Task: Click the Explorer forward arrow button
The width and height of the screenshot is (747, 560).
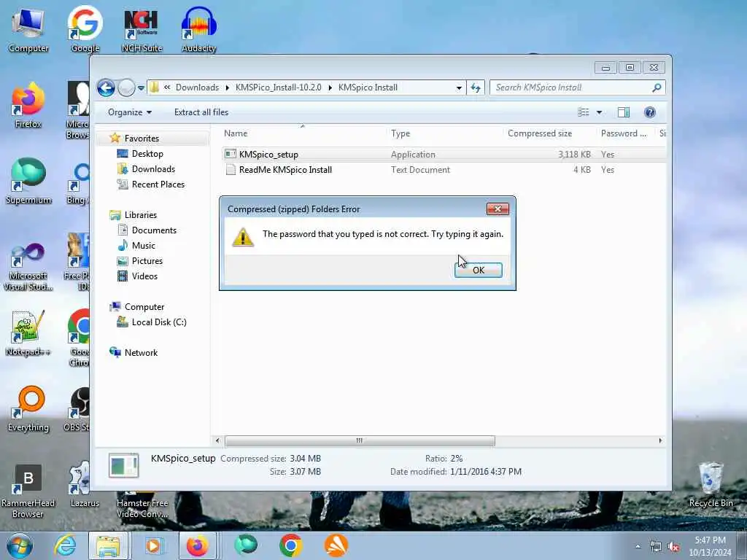Action: pos(126,87)
